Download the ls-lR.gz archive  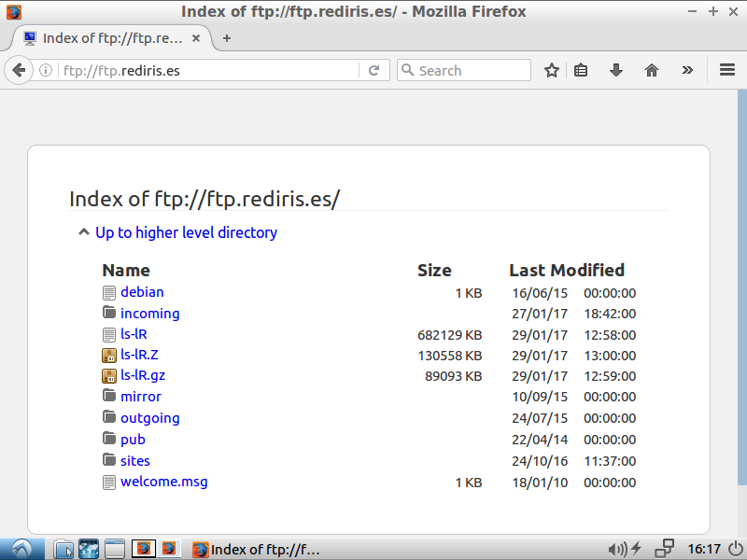142,376
